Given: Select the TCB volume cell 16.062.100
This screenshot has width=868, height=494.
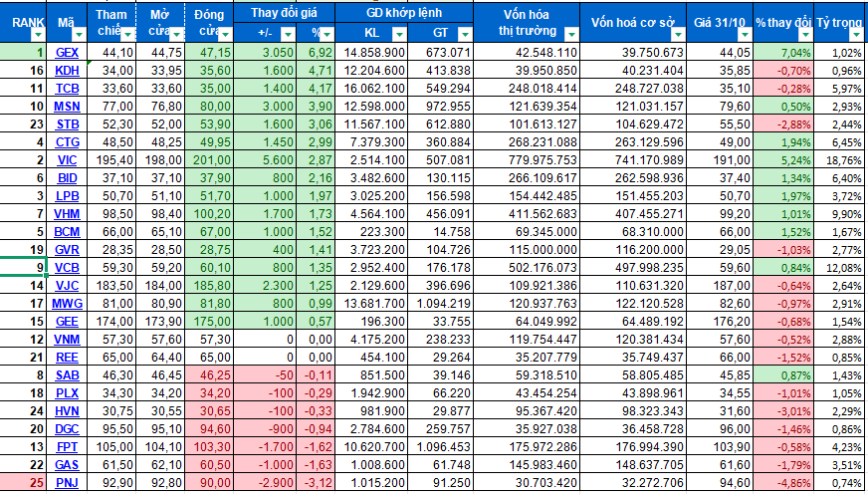Looking at the screenshot, I should click(371, 89).
